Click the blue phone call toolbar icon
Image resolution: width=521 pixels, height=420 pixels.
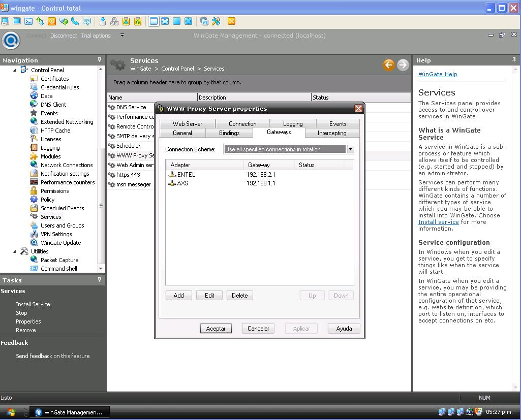[75, 21]
